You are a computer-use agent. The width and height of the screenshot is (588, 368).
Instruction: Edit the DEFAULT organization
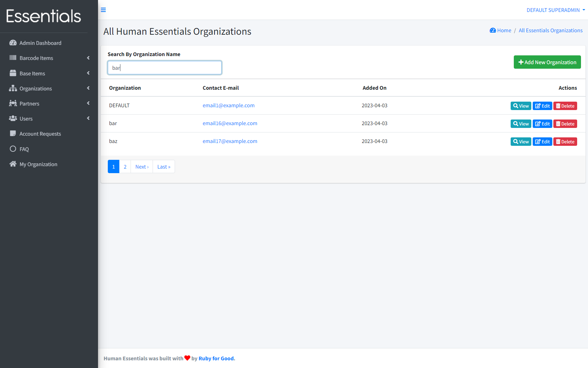click(x=542, y=106)
